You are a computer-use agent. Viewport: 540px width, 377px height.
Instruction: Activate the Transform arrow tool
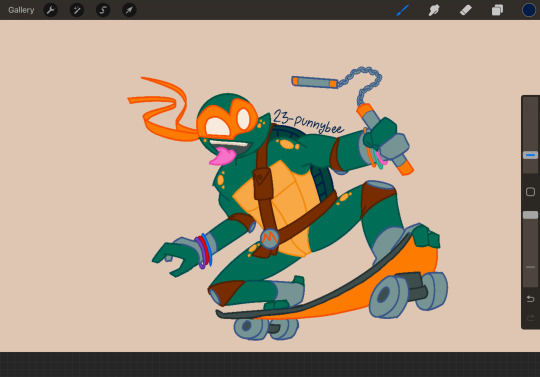(129, 10)
